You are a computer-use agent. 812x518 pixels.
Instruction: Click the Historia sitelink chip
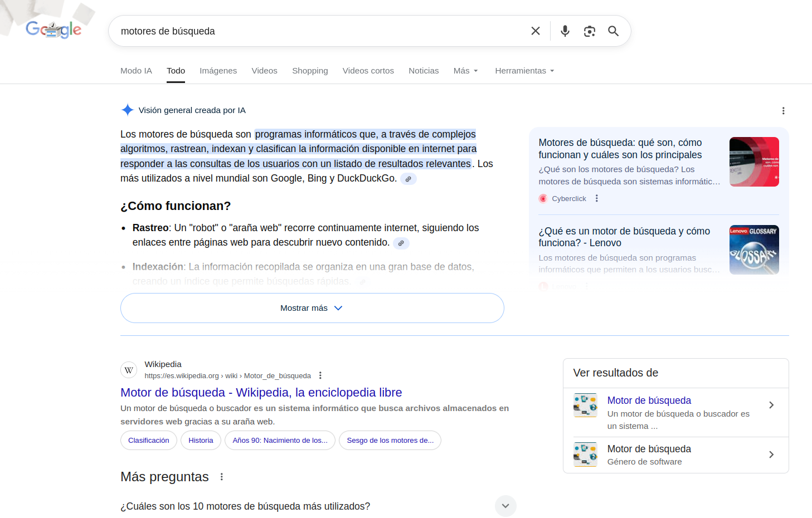[x=201, y=440]
